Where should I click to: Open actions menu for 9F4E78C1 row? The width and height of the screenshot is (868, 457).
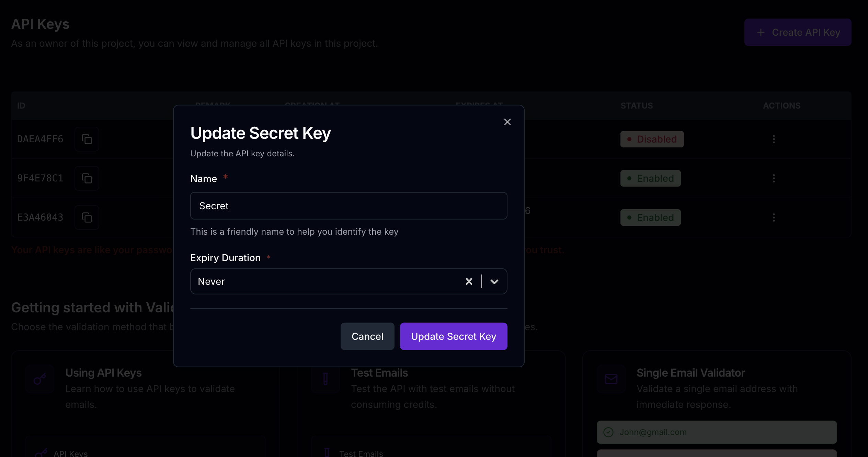click(x=774, y=178)
